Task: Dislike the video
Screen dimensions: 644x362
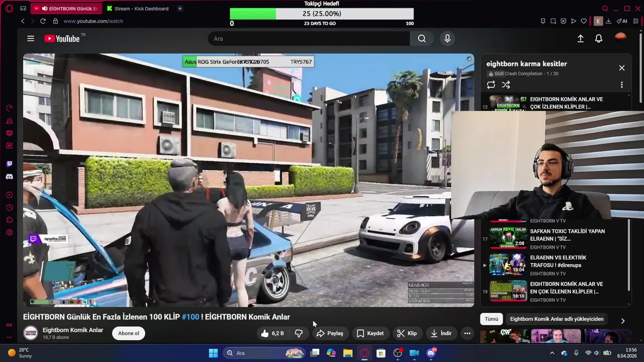Action: tap(299, 333)
